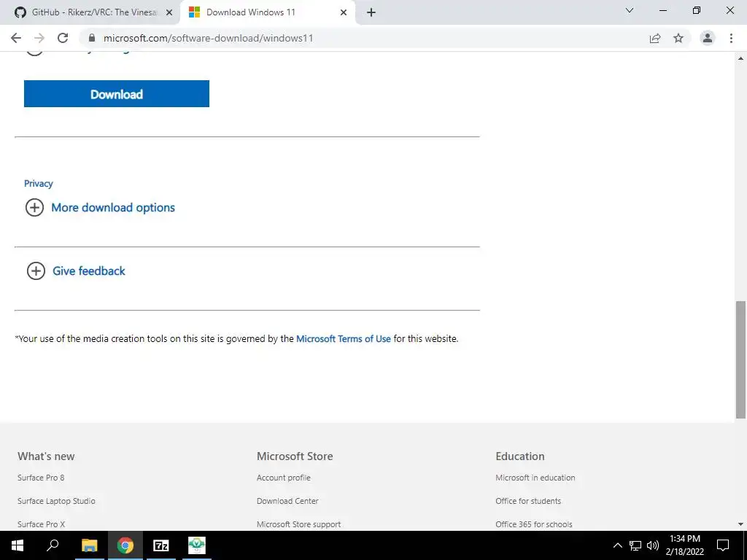Screen dimensions: 747x560
Task: Go back to the previous page
Action: coord(16,38)
